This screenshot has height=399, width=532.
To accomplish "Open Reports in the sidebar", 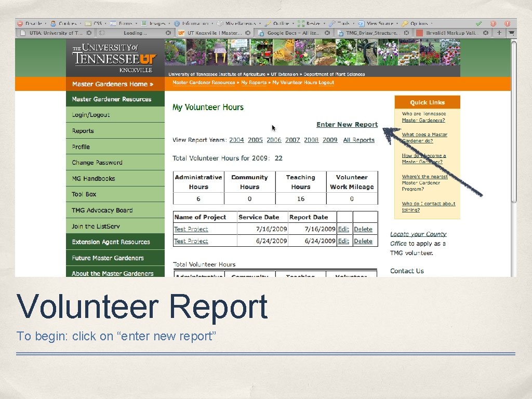I will pyautogui.click(x=115, y=130).
